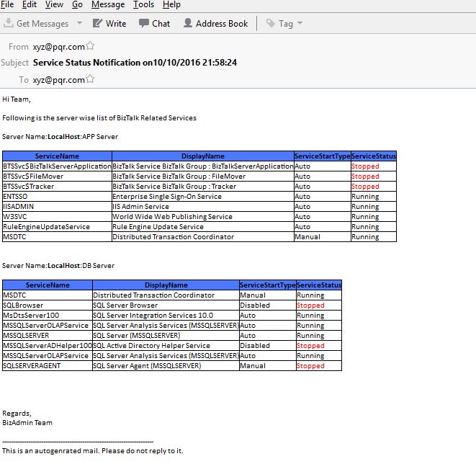Click BTSSvc$FileMover service name cell
476x464 pixels.
click(x=57, y=176)
